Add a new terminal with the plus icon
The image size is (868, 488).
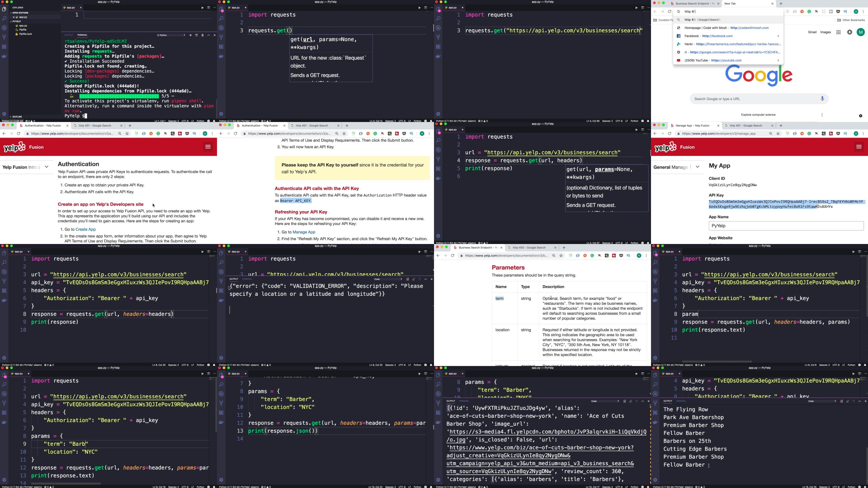(190, 35)
